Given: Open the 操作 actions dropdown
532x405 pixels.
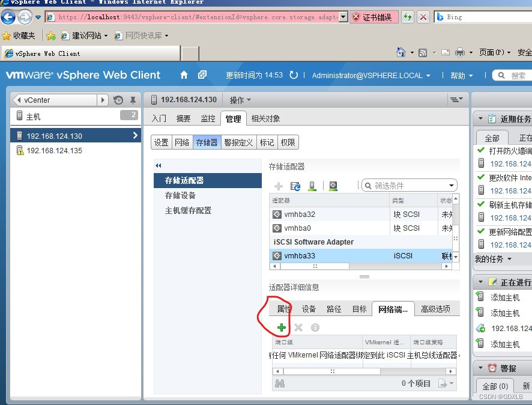Looking at the screenshot, I should (x=240, y=100).
